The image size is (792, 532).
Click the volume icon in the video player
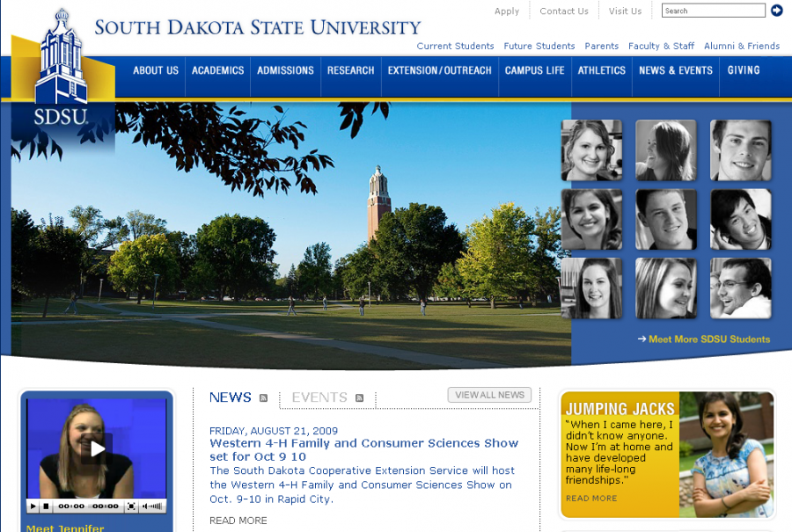click(x=145, y=506)
